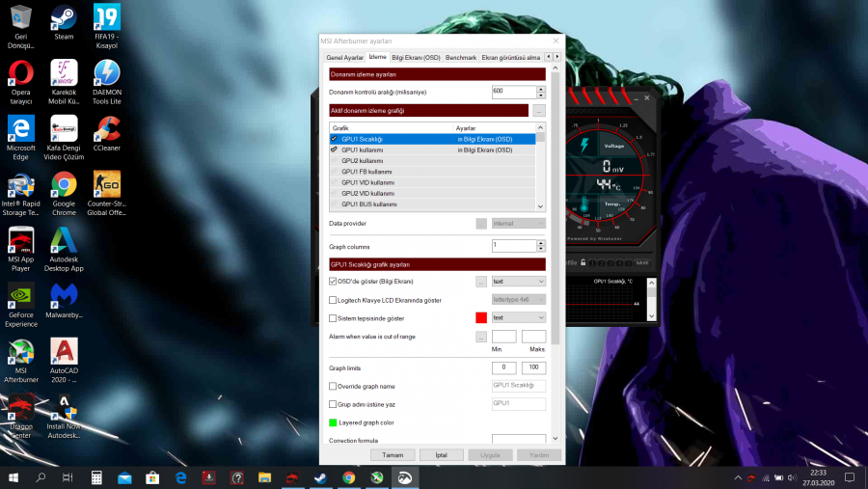868x489 pixels.
Task: Click the settings dialog vertical scrollbar
Action: coord(556,207)
